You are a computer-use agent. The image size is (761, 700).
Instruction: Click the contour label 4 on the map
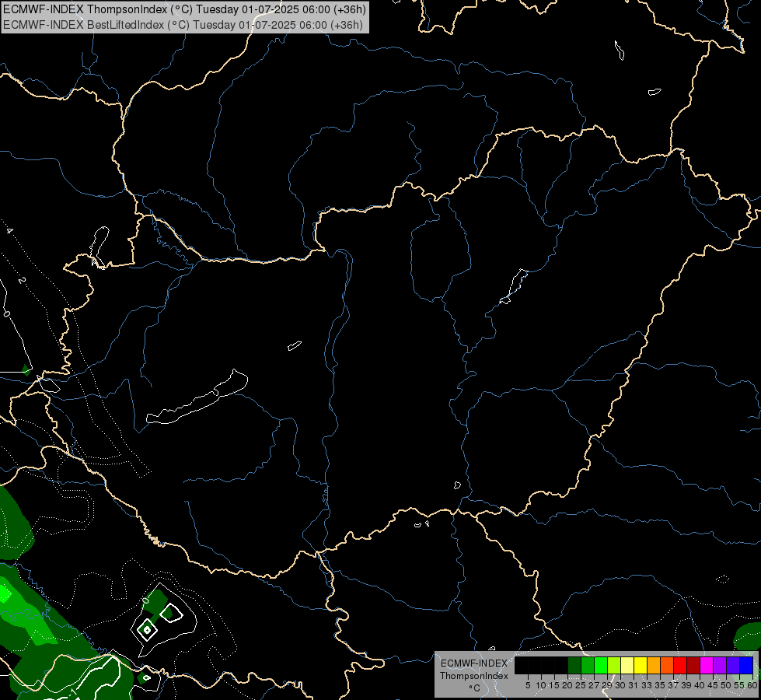coord(9,231)
